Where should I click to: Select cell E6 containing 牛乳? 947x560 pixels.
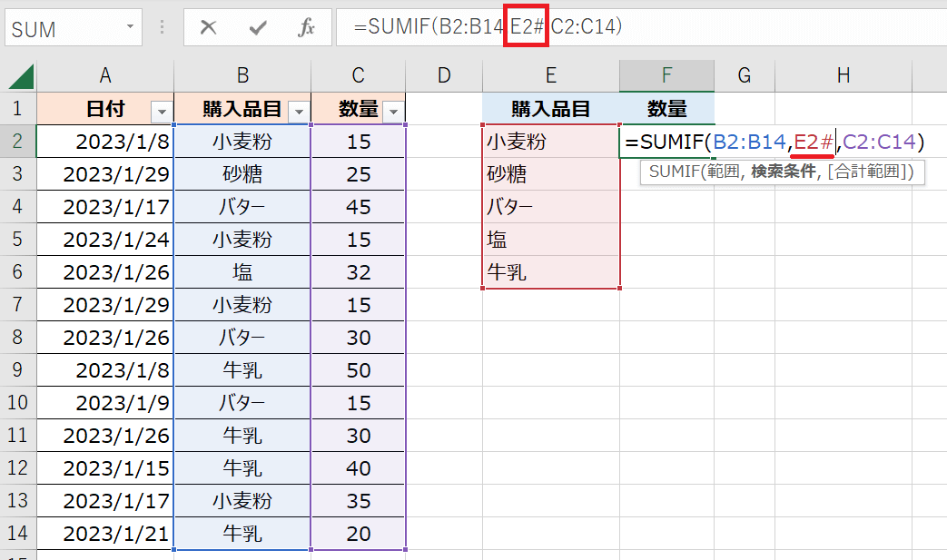550,272
